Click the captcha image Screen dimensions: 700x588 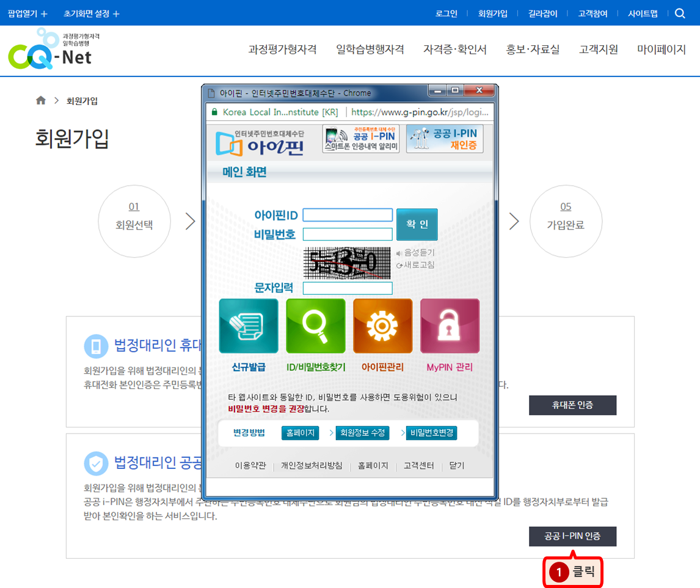coord(347,263)
